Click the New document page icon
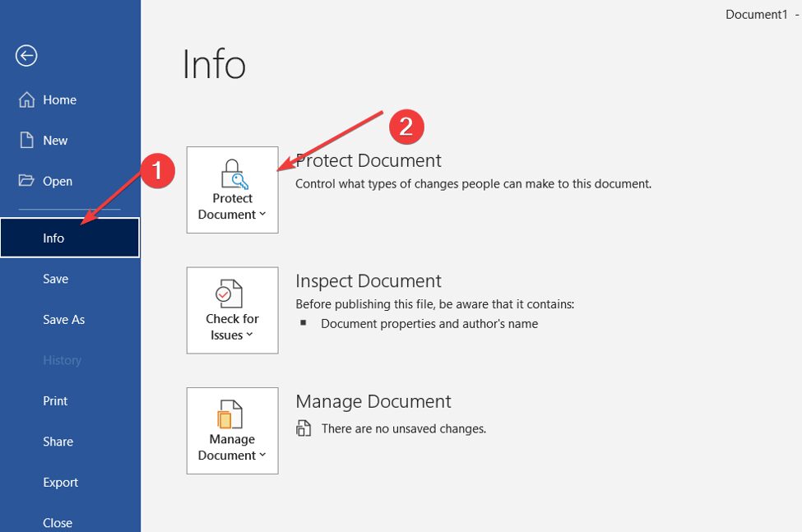 tap(25, 140)
